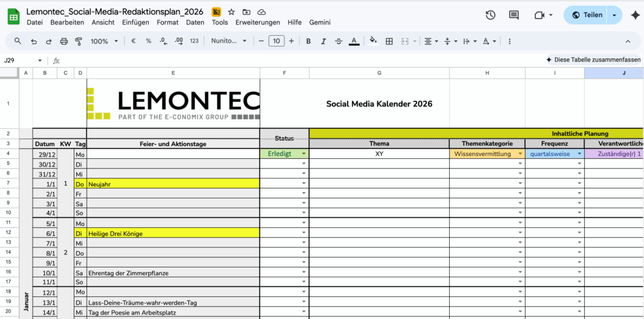
Task: Open the comments speech bubble icon
Action: (514, 15)
